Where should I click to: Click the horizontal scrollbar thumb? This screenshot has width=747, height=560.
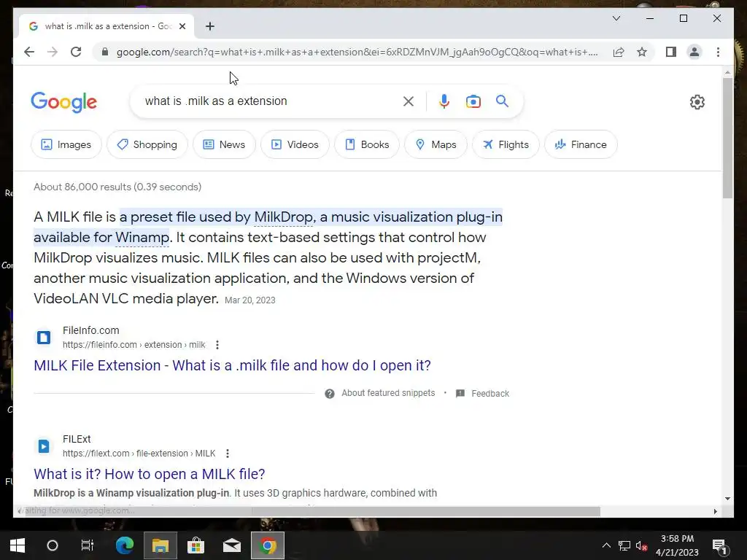(x=426, y=511)
